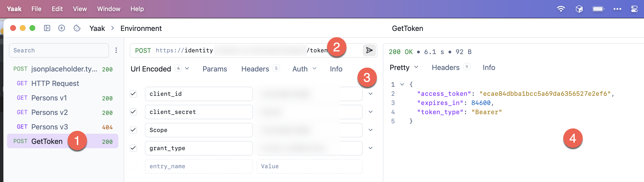Image resolution: width=644 pixels, height=182 pixels.
Task: Click the Environment breadcrumb button
Action: click(x=141, y=28)
